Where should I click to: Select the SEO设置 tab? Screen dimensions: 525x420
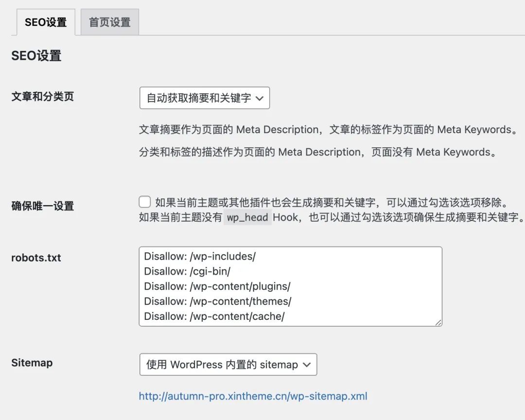[46, 22]
